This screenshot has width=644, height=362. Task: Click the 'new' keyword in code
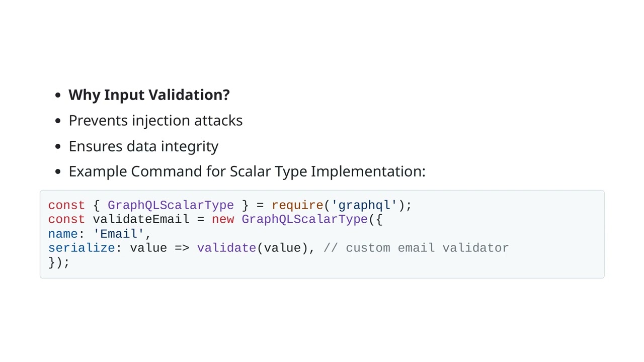(x=223, y=219)
